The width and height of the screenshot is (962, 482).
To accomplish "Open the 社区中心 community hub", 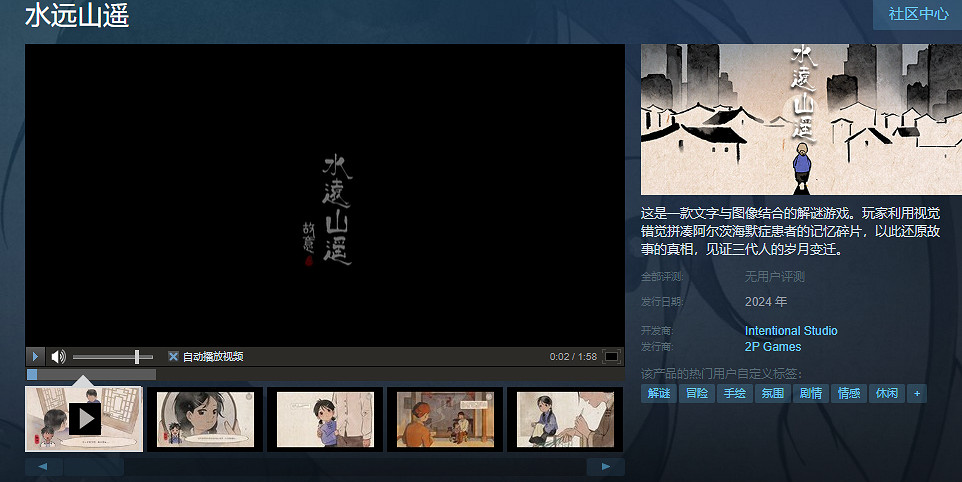I will (918, 14).
